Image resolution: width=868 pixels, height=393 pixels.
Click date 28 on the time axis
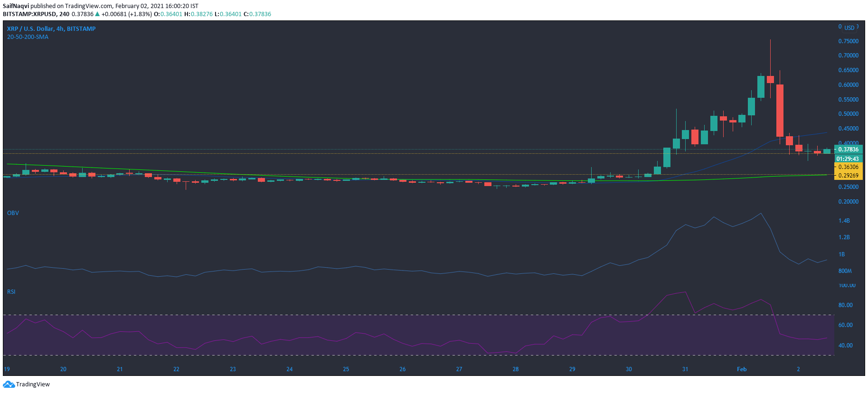click(516, 369)
